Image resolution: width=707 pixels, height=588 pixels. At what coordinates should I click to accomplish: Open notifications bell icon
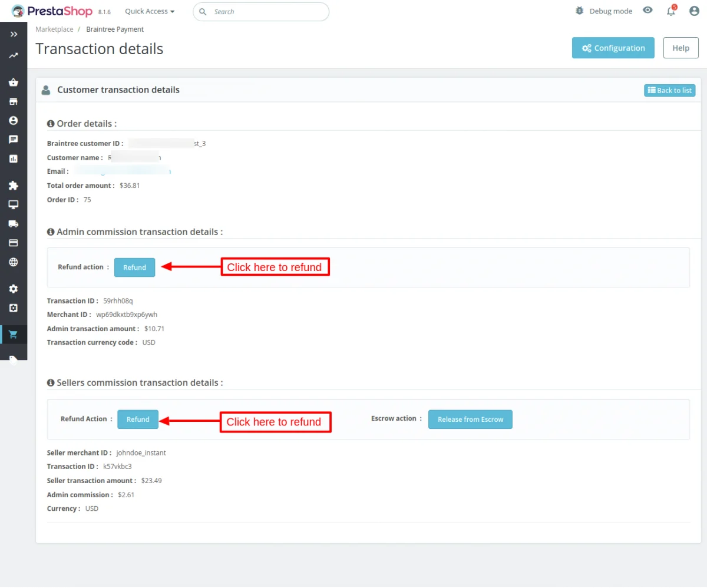671,11
